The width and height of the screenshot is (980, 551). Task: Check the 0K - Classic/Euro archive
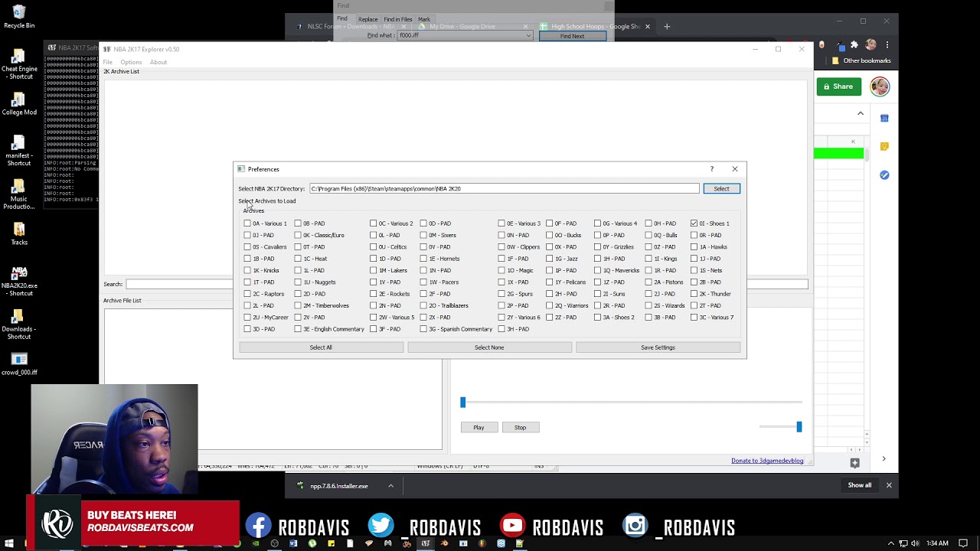pyautogui.click(x=298, y=235)
